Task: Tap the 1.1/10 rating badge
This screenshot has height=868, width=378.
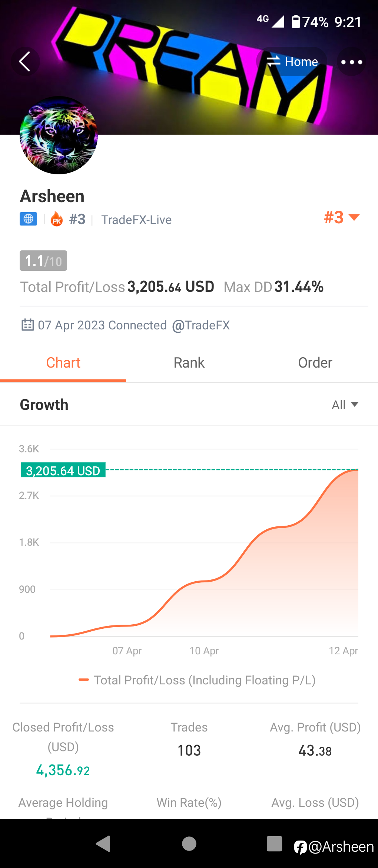Action: pyautogui.click(x=43, y=261)
